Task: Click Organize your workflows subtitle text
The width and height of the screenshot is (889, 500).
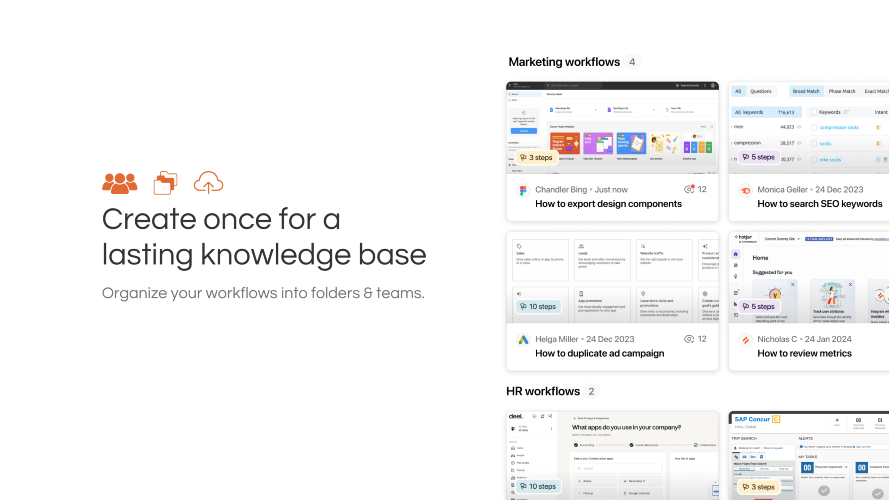Action: point(263,293)
